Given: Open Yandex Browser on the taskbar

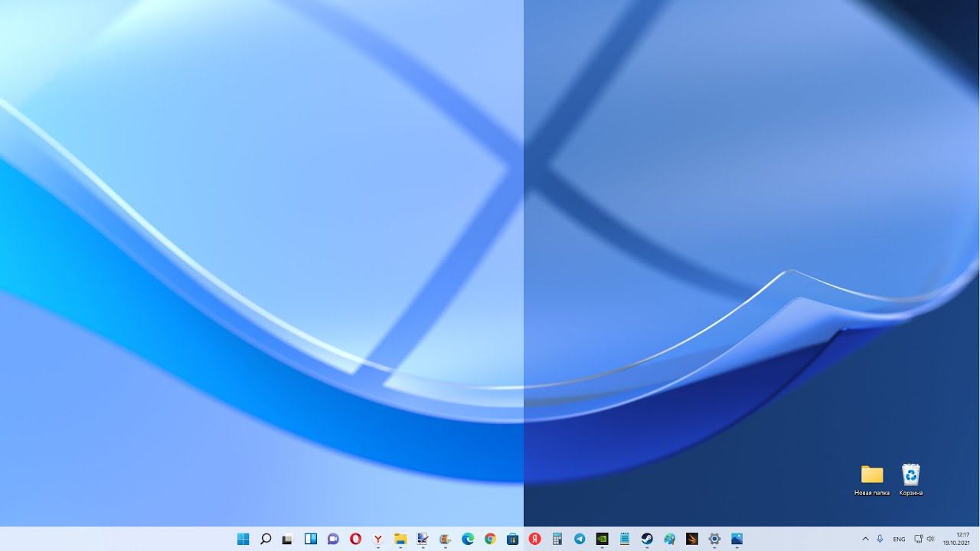Looking at the screenshot, I should pyautogui.click(x=378, y=539).
